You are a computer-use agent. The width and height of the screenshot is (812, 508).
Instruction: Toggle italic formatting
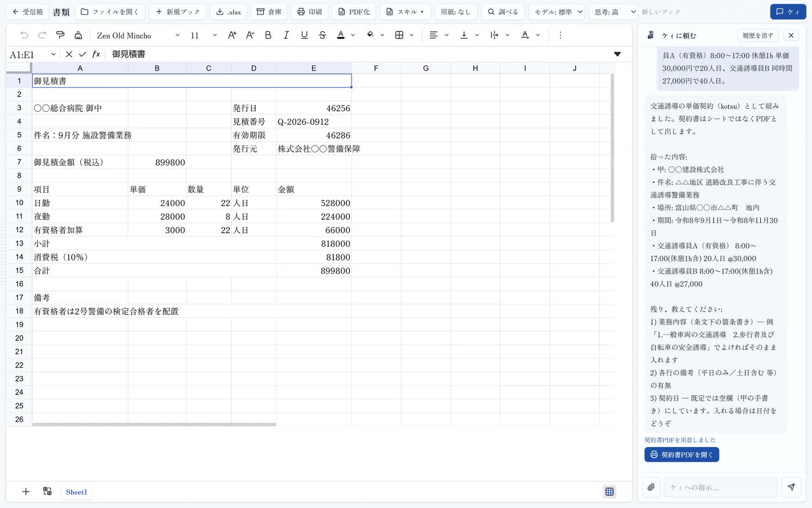click(286, 35)
